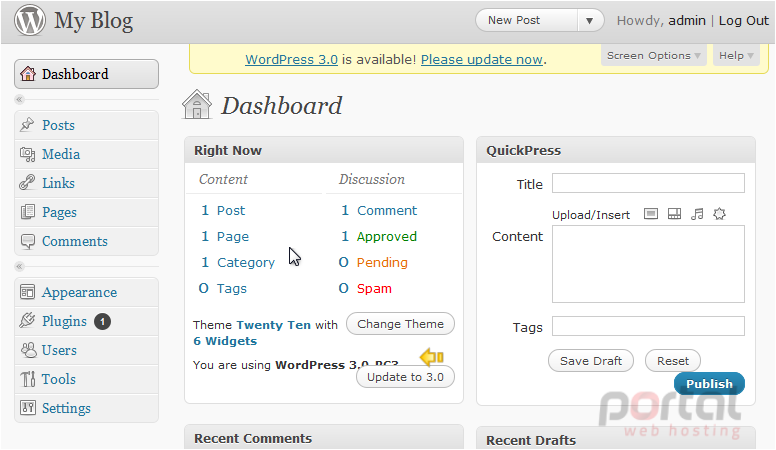Click the Recent Comments widget header

(324, 438)
